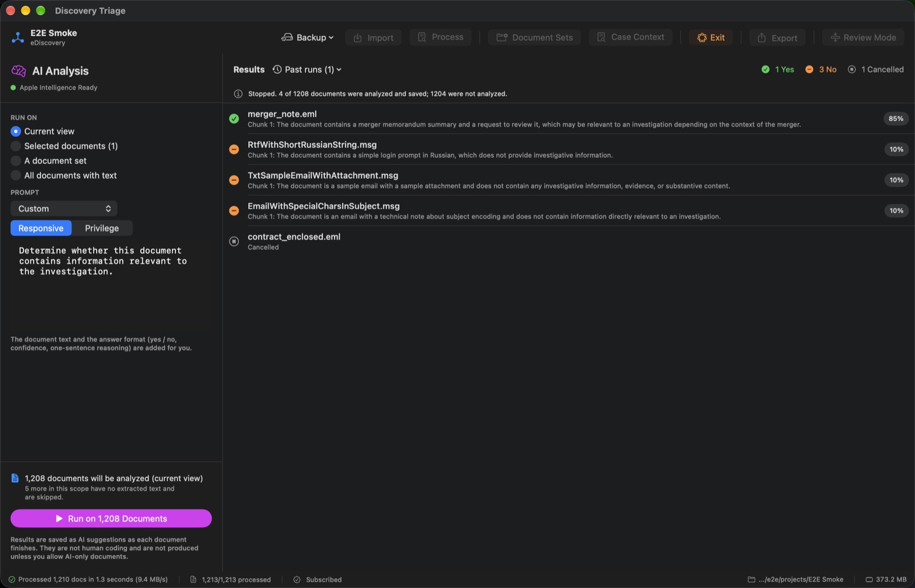
Task: Click the green checkmark icon next to 1 Yes
Action: pos(765,69)
